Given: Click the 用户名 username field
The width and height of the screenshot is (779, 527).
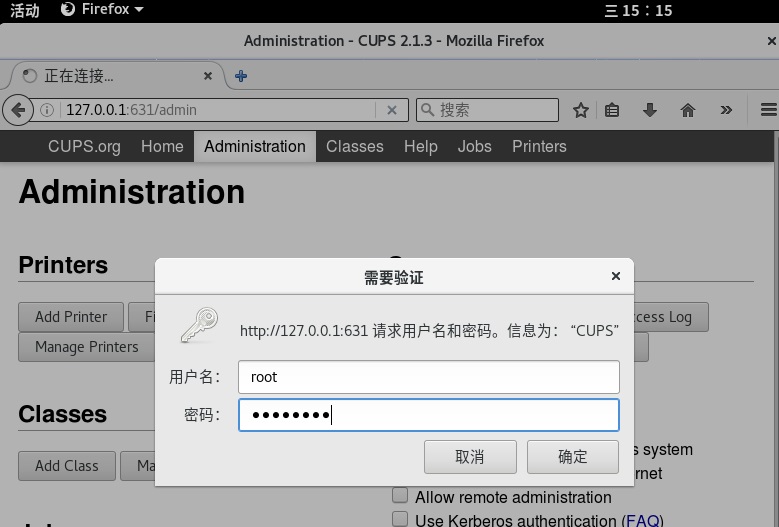Looking at the screenshot, I should coord(429,377).
